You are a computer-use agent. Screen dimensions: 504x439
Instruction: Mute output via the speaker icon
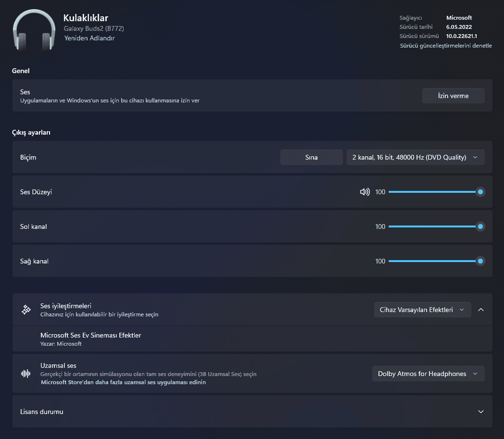tap(365, 192)
